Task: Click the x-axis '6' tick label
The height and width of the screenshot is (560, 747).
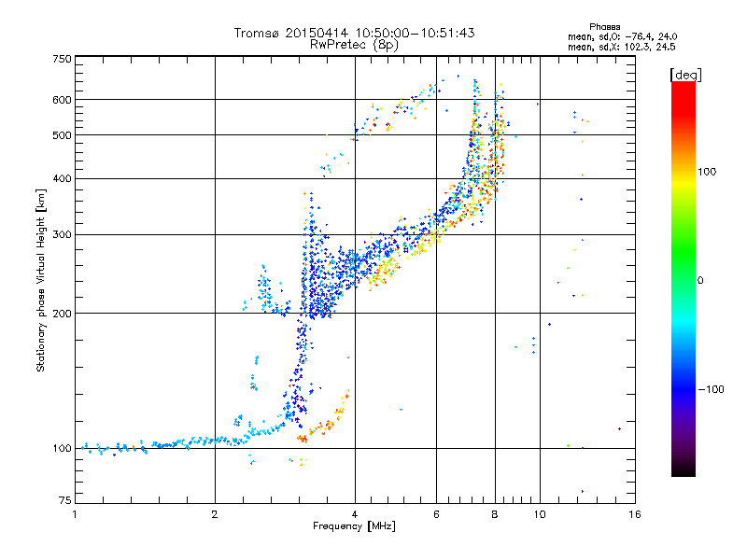Action: 436,514
